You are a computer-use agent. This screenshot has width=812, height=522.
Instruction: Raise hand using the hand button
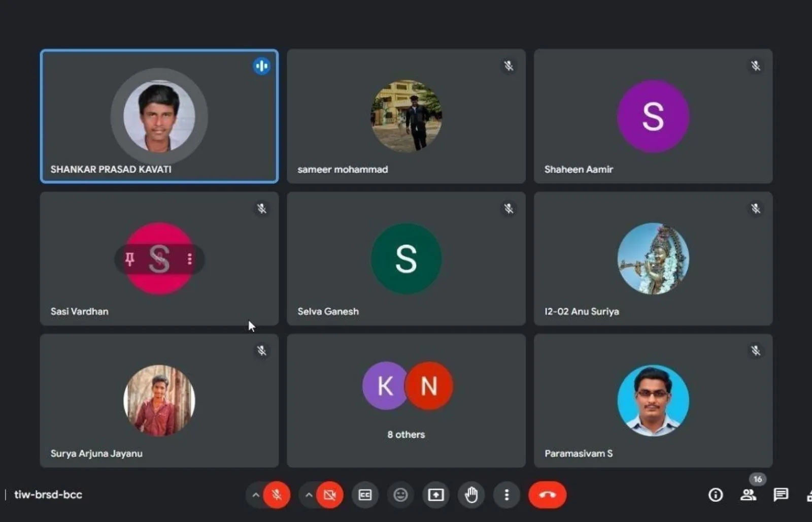pyautogui.click(x=471, y=495)
